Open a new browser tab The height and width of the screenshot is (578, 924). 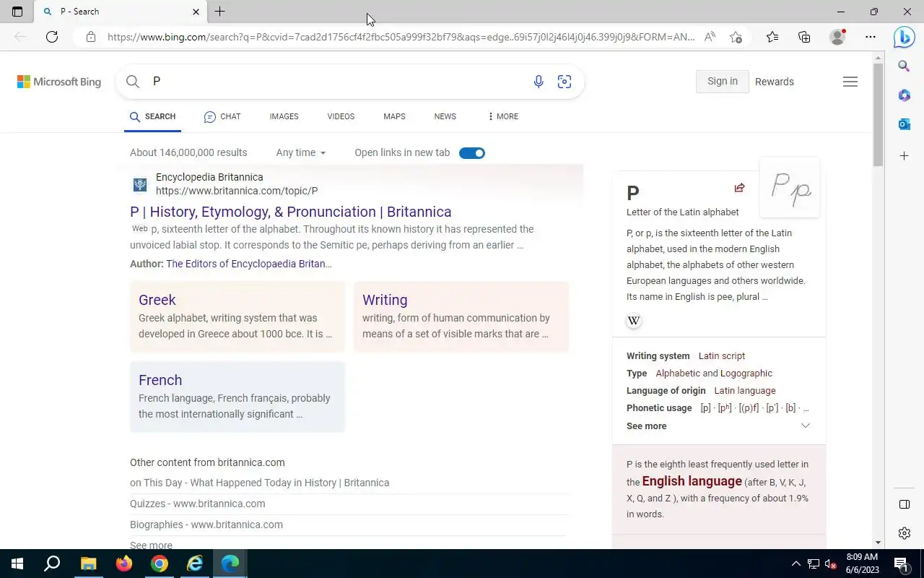tap(220, 12)
